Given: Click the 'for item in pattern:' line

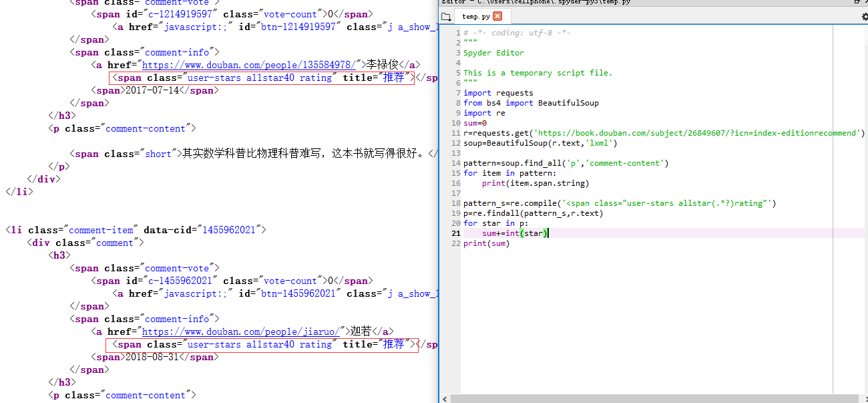Looking at the screenshot, I should pos(509,173).
